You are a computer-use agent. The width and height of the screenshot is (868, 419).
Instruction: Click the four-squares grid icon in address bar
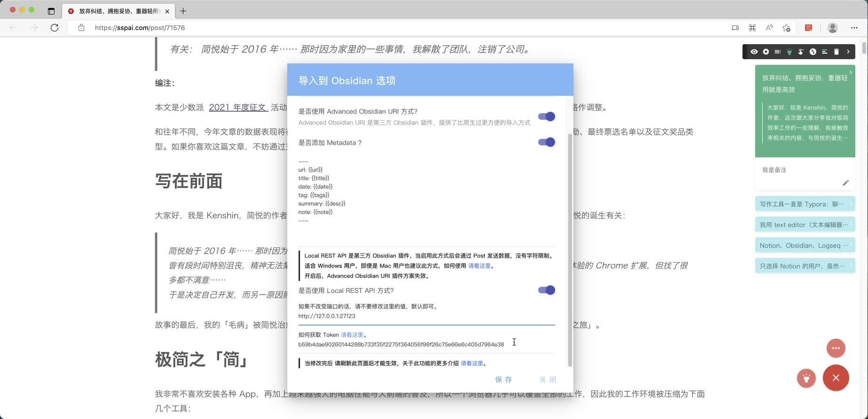pos(752,28)
